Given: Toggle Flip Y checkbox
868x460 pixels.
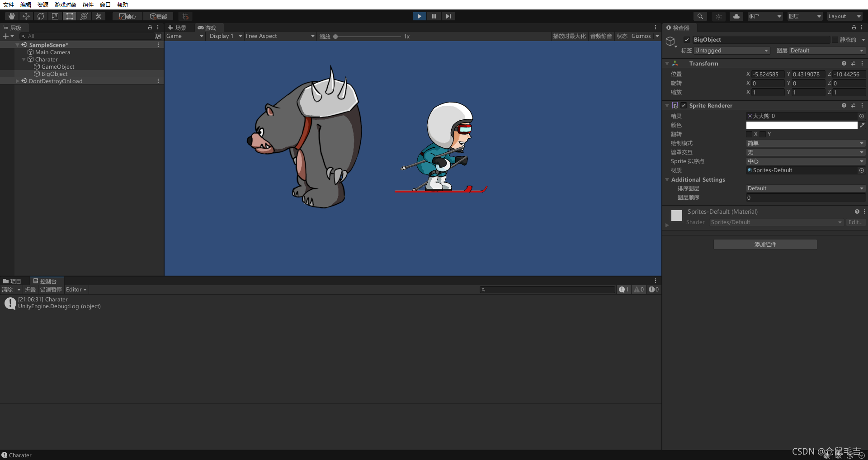Looking at the screenshot, I should coord(763,134).
